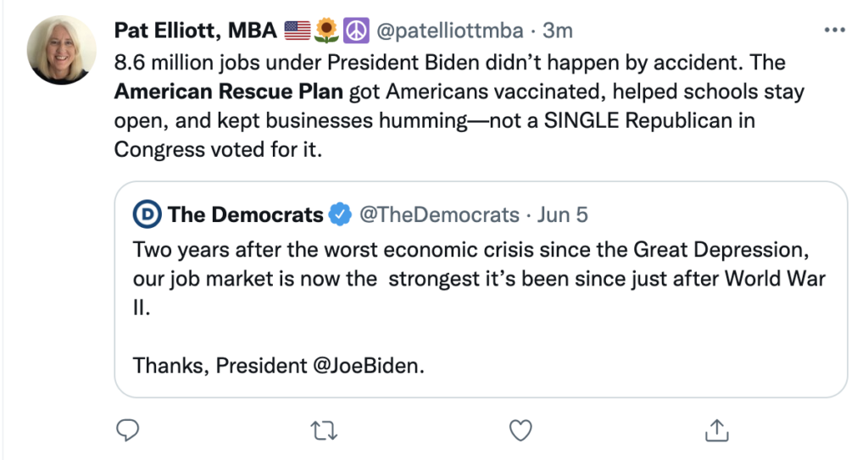Screen dimensions: 868x460
Task: Open the @TheDemocrats handle
Action: [x=439, y=215]
